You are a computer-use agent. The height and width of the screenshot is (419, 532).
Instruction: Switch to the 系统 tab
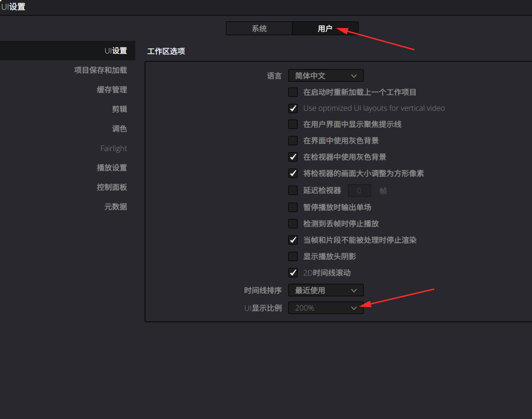click(259, 29)
